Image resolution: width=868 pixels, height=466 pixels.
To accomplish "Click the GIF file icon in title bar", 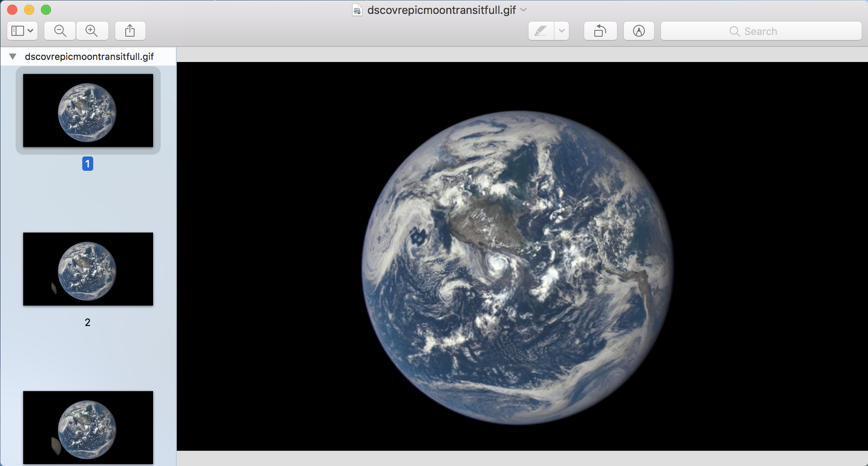I will coord(357,10).
